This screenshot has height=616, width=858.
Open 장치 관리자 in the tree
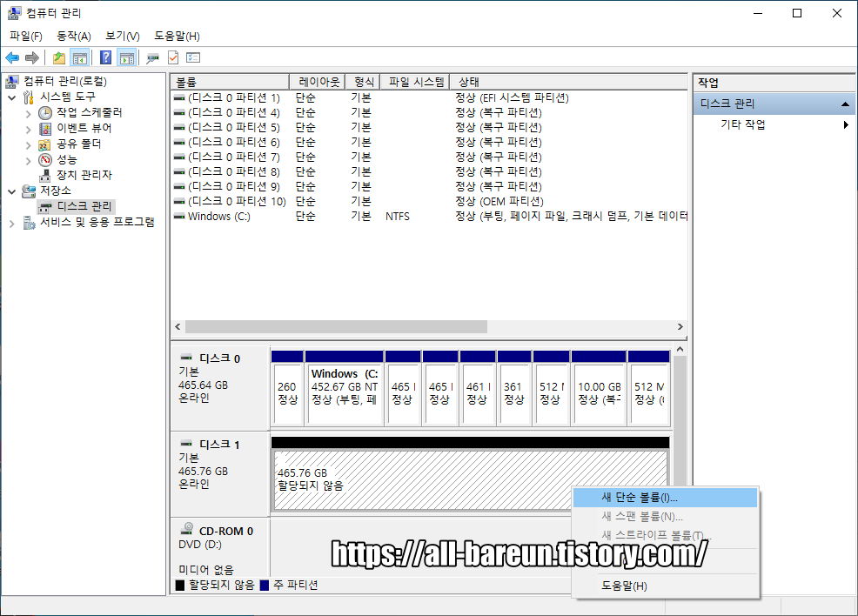(x=84, y=175)
